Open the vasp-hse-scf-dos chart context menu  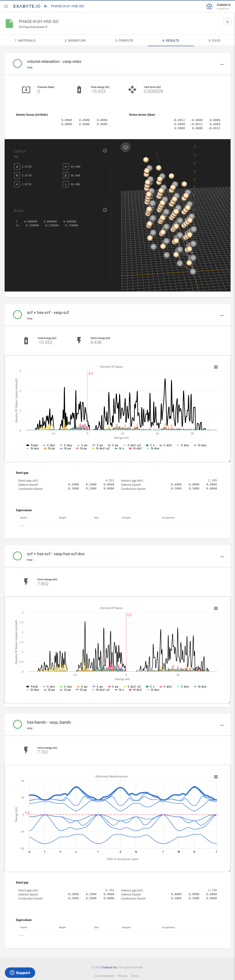click(x=216, y=608)
